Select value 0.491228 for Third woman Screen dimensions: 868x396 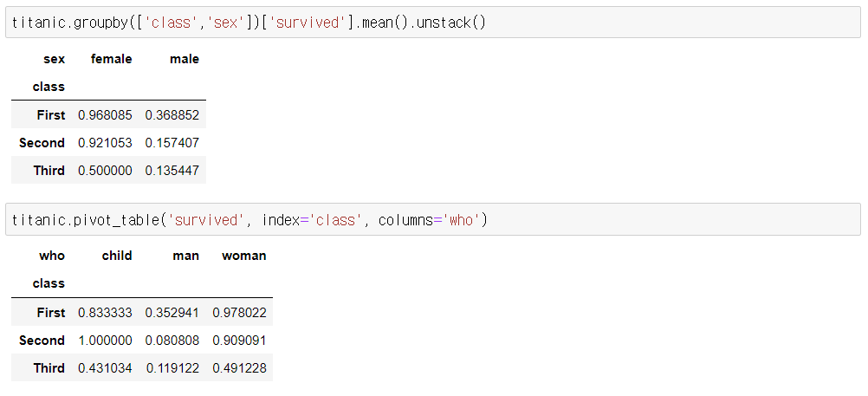tap(239, 367)
